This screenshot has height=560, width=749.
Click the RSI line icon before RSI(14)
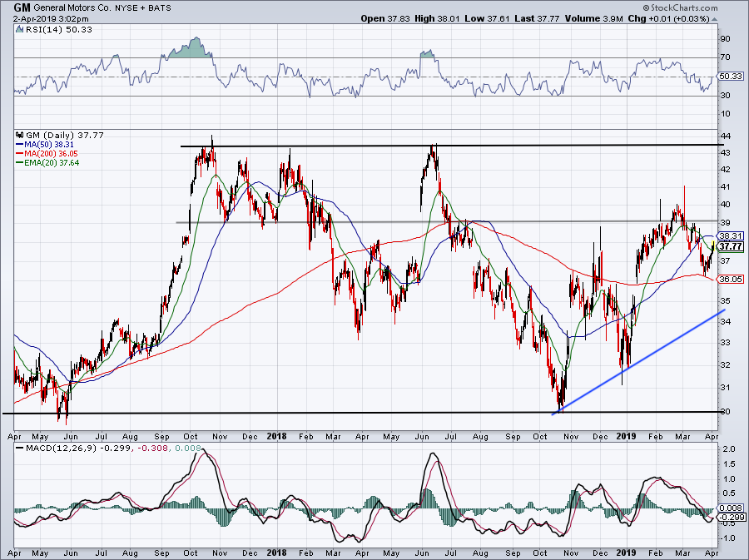click(x=19, y=29)
